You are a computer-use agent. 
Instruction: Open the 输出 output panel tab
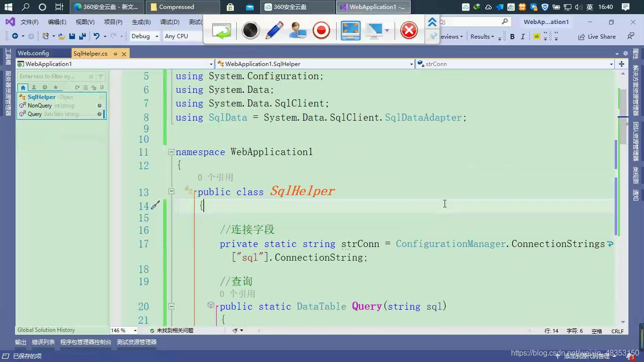(x=21, y=342)
